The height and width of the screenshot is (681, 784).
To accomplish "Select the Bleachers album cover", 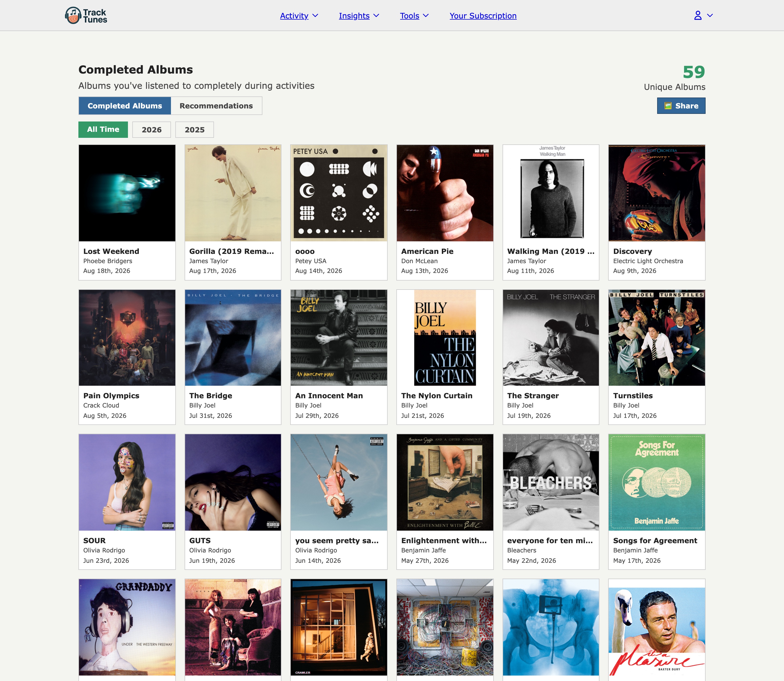I will 551,483.
